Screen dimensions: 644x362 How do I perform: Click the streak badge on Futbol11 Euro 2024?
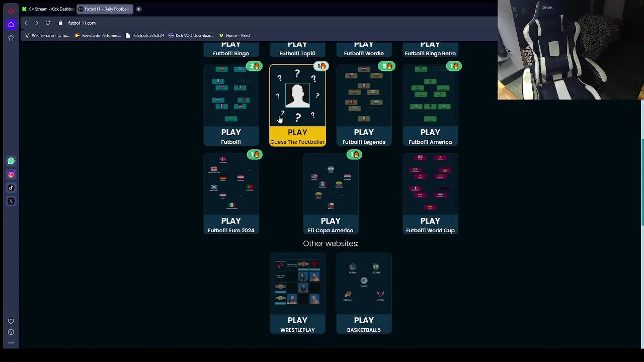pyautogui.click(x=255, y=154)
